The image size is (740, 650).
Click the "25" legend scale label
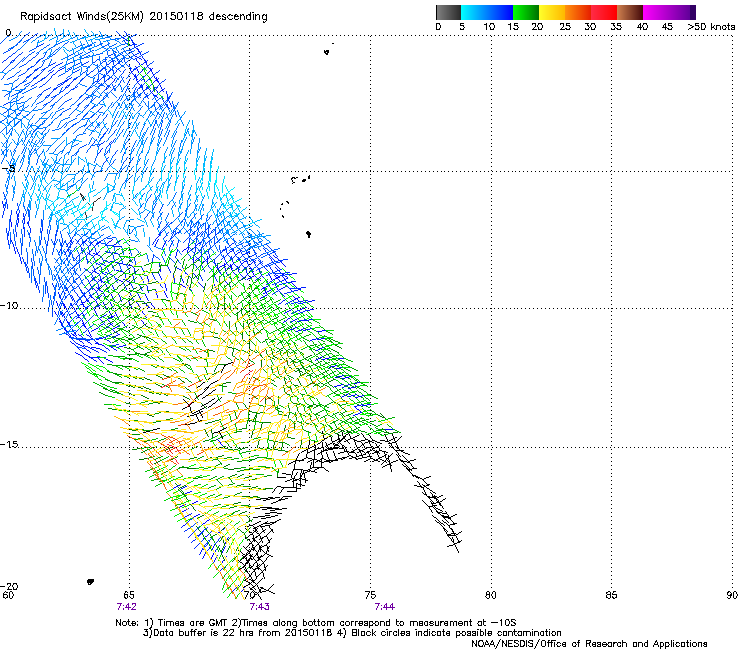565,27
